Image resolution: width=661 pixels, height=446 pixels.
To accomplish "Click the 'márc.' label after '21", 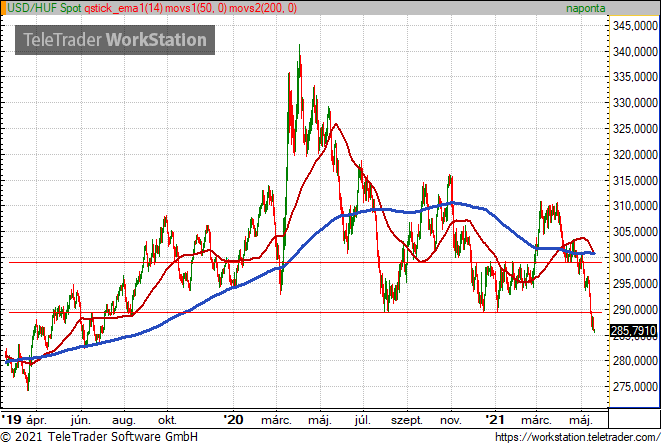I will (536, 420).
